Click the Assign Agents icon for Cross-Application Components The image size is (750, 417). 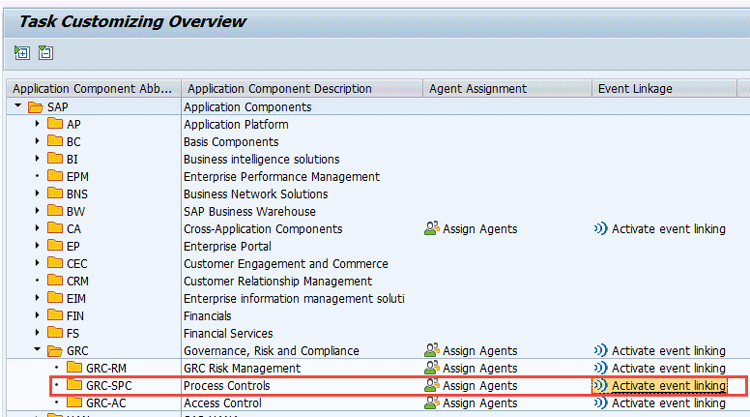coord(431,229)
